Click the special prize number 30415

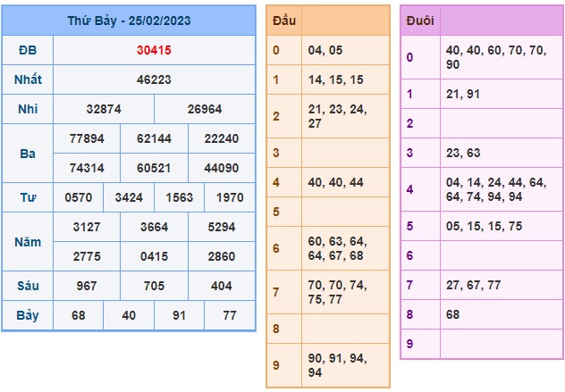tap(154, 50)
